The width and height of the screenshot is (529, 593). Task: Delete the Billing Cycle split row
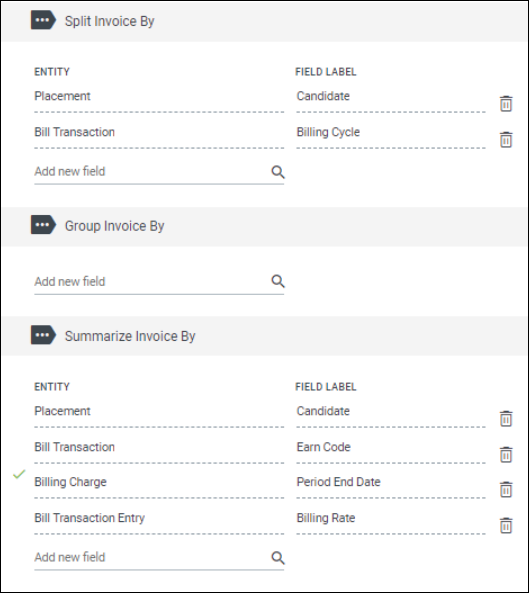pyautogui.click(x=506, y=140)
